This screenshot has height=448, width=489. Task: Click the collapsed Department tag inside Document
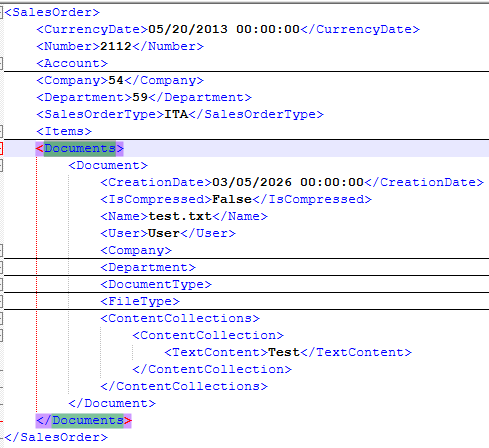[x=148, y=267]
